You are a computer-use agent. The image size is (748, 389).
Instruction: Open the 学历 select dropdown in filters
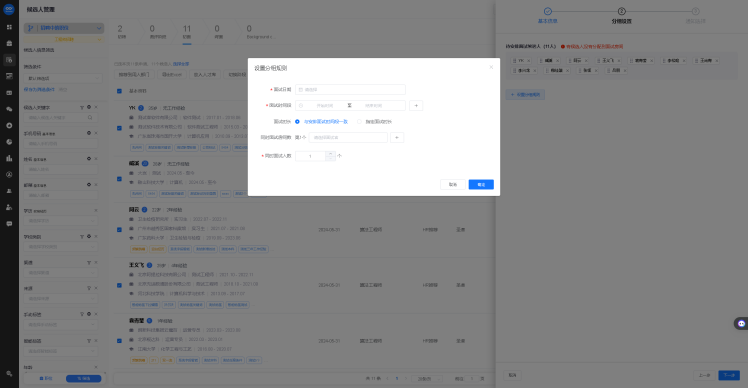(x=62, y=221)
